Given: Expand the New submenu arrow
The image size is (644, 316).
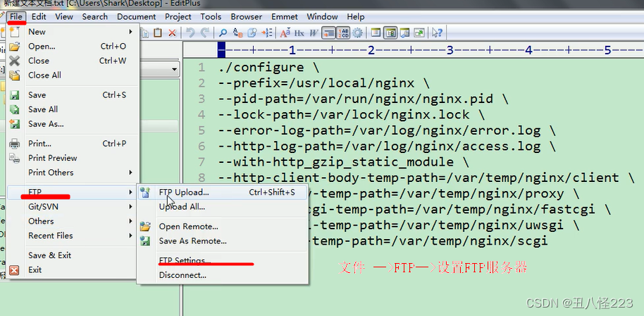Looking at the screenshot, I should pos(130,32).
